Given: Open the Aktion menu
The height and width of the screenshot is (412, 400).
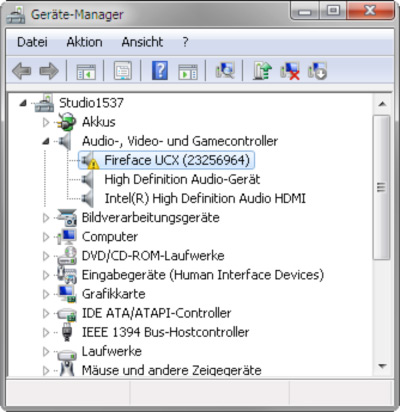Looking at the screenshot, I should point(84,42).
